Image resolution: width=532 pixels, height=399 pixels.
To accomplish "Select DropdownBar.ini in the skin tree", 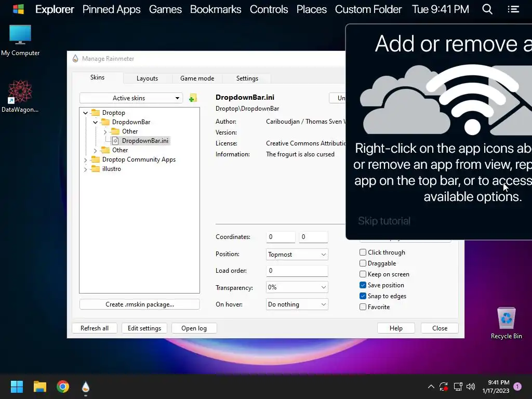I will click(145, 141).
